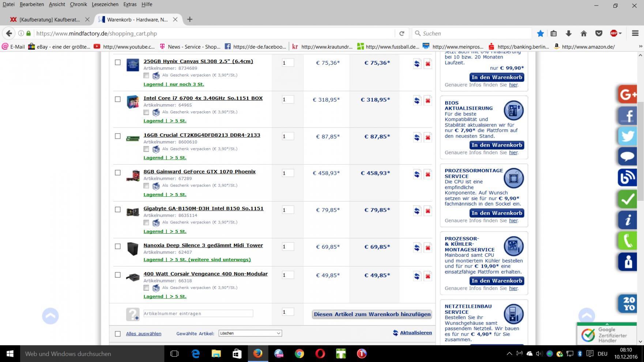The height and width of the screenshot is (362, 644).
Task: Open the Gainward GeForce GTX 1070 Phoenix link
Action: 199,171
